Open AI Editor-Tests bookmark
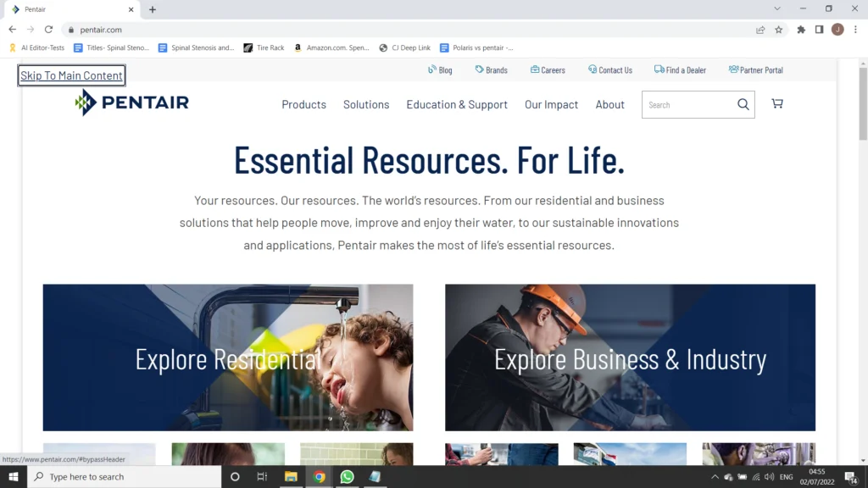The height and width of the screenshot is (488, 868). pos(37,47)
